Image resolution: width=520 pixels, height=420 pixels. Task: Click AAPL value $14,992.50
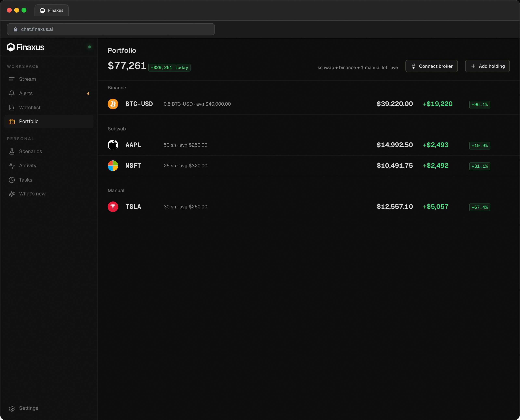pos(395,145)
